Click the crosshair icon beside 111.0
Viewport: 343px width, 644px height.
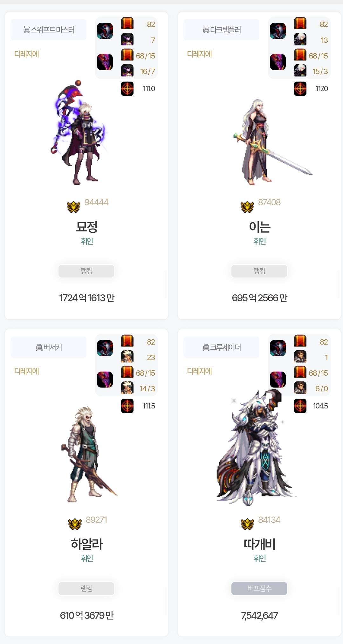pos(127,89)
